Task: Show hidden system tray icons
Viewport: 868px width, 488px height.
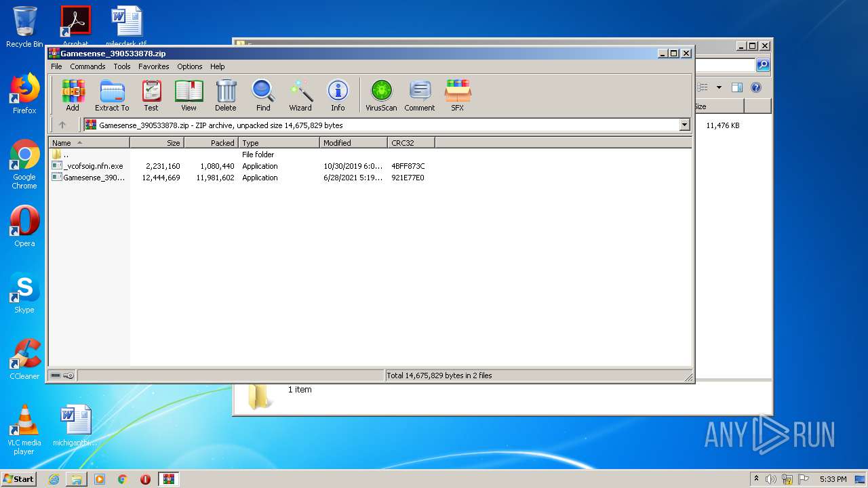Action: tap(756, 479)
